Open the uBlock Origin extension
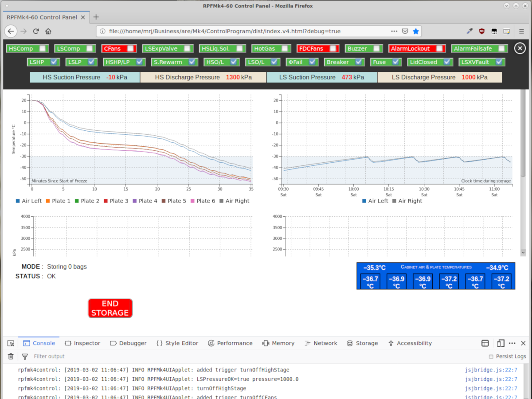Screen dimensions: 532x399 click(x=482, y=31)
